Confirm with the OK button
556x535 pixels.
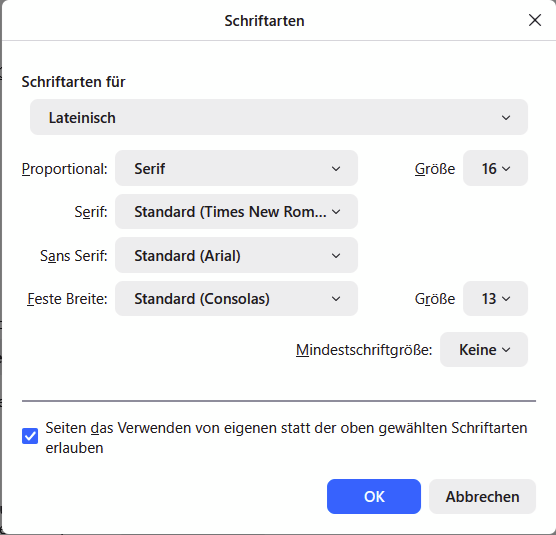[374, 496]
